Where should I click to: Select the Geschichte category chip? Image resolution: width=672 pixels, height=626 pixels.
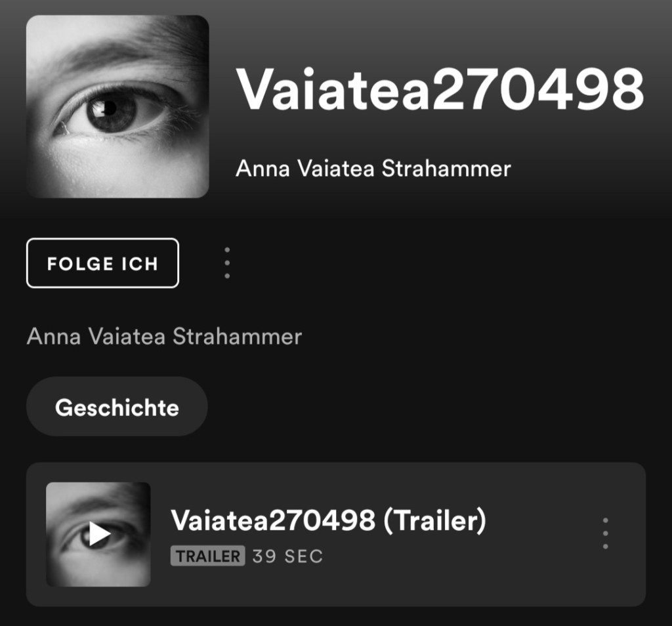(x=117, y=407)
